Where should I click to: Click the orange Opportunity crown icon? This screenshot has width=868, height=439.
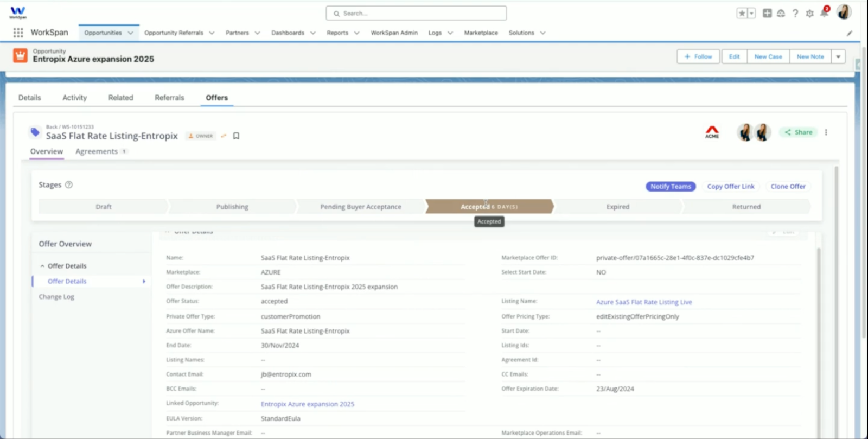coord(20,55)
